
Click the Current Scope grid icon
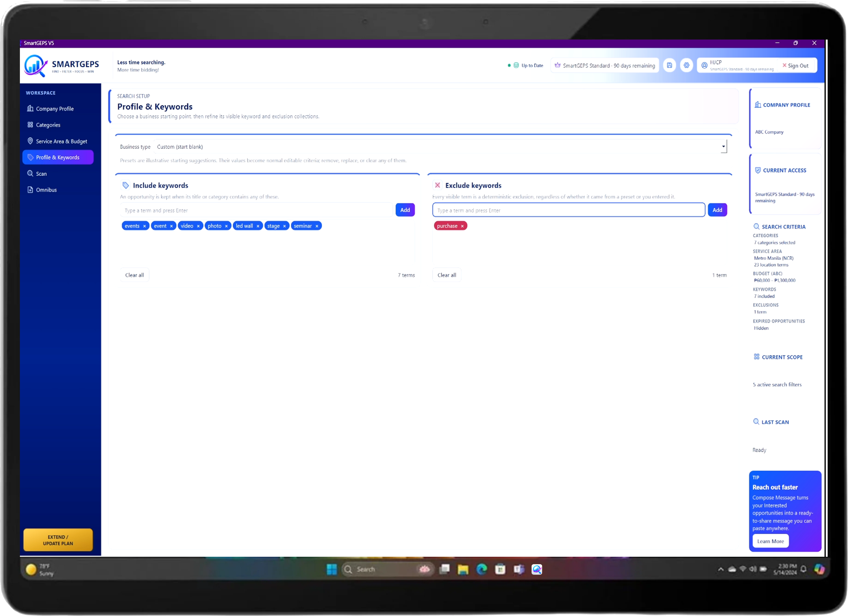756,356
